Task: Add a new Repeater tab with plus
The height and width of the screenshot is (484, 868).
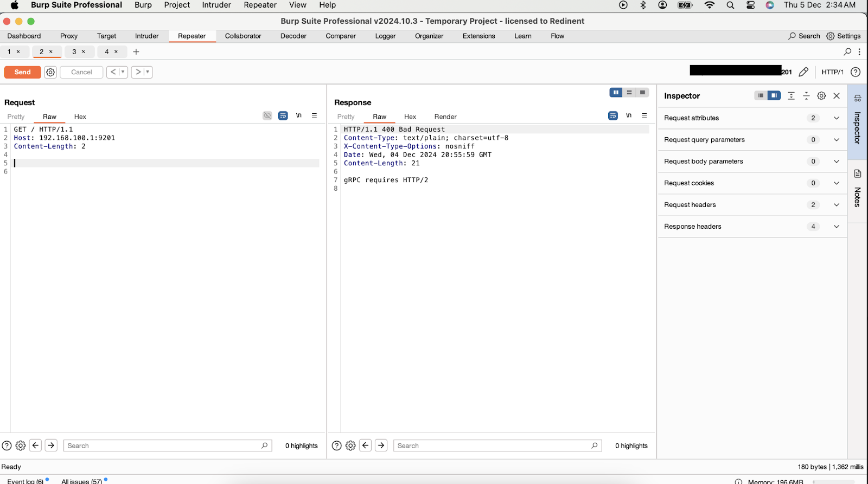Action: click(x=136, y=51)
